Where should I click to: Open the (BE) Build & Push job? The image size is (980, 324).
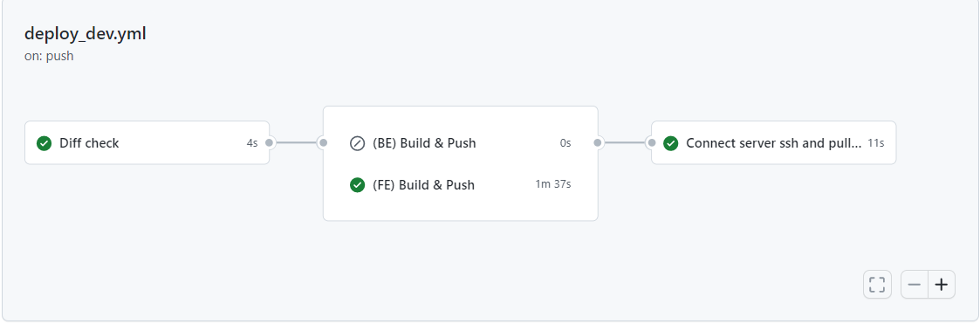coord(460,143)
